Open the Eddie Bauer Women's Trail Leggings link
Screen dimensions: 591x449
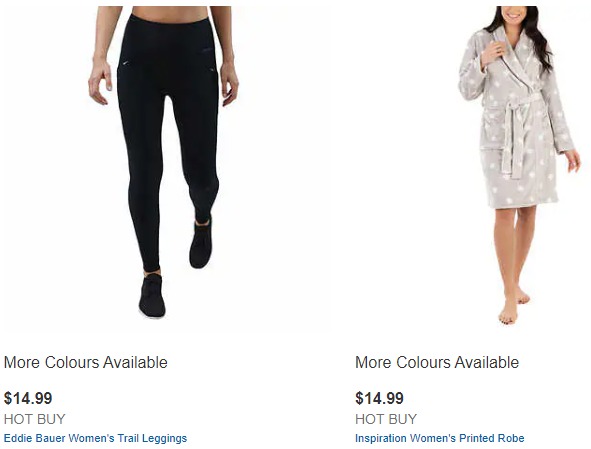click(95, 438)
